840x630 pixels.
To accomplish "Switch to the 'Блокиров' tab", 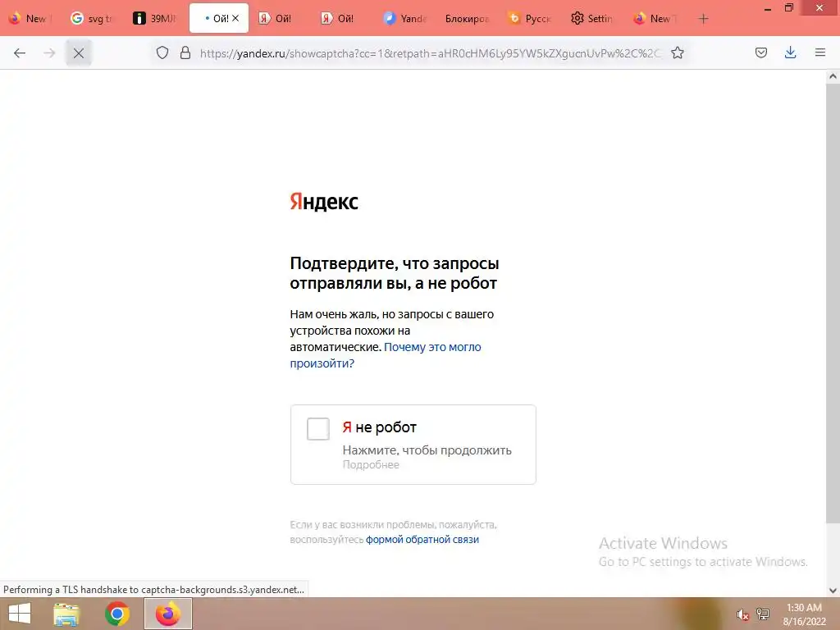I will pyautogui.click(x=468, y=19).
